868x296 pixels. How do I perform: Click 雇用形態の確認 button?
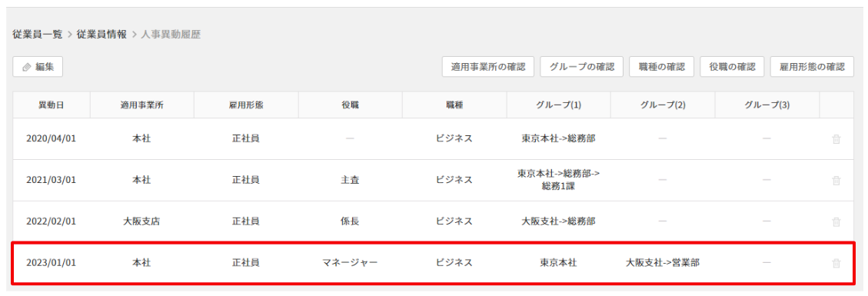coord(812,67)
